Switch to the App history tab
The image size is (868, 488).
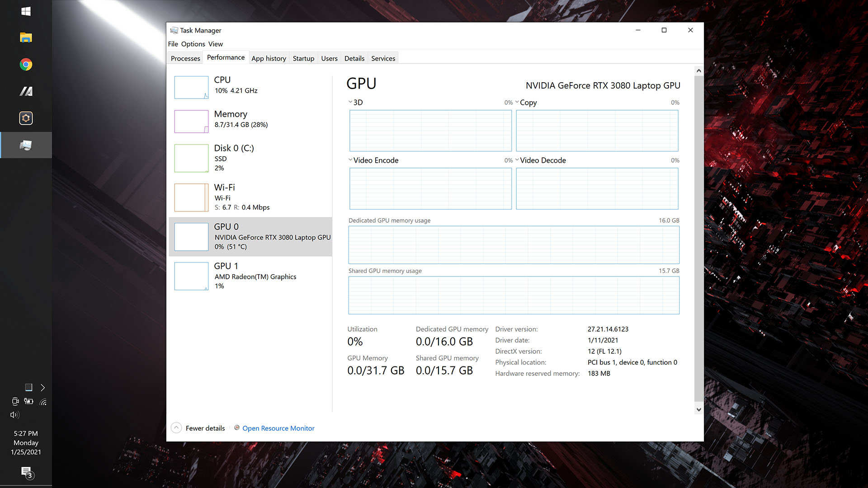coord(269,58)
